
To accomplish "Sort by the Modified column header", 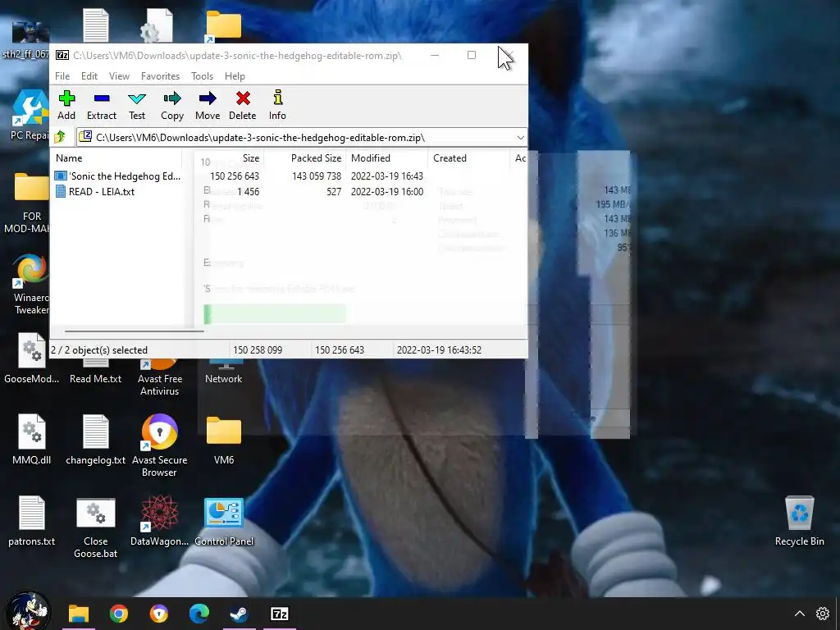I will tap(387, 158).
